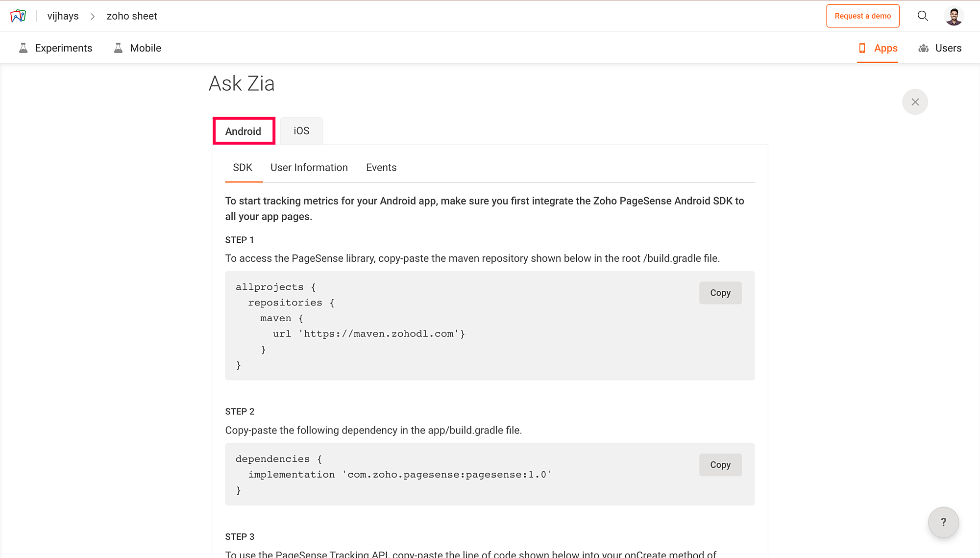The height and width of the screenshot is (558, 980).
Task: Click the Mobile flask icon
Action: click(x=118, y=48)
